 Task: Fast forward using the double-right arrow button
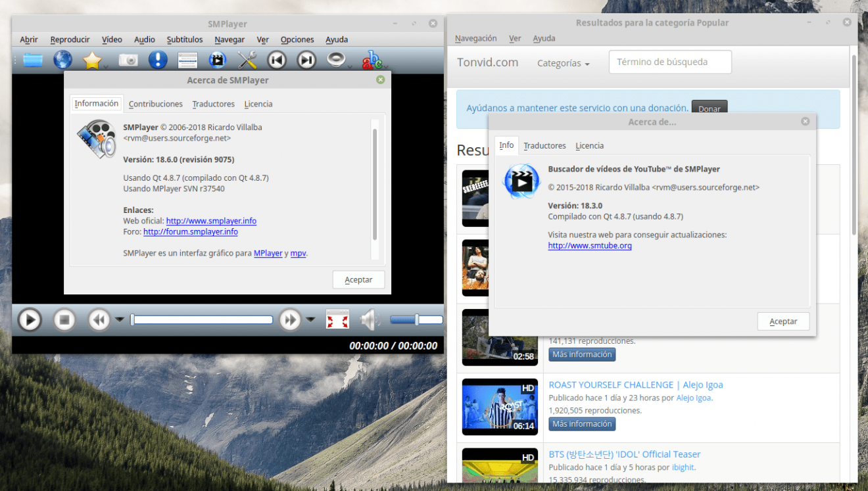pyautogui.click(x=290, y=320)
